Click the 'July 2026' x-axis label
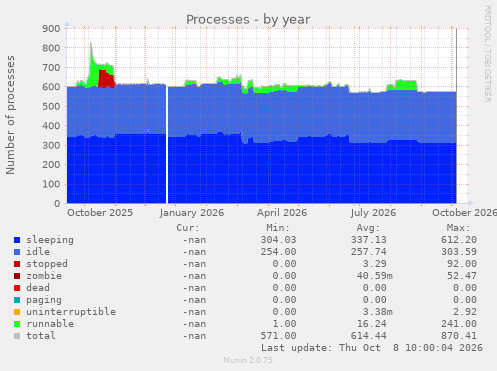 [373, 213]
